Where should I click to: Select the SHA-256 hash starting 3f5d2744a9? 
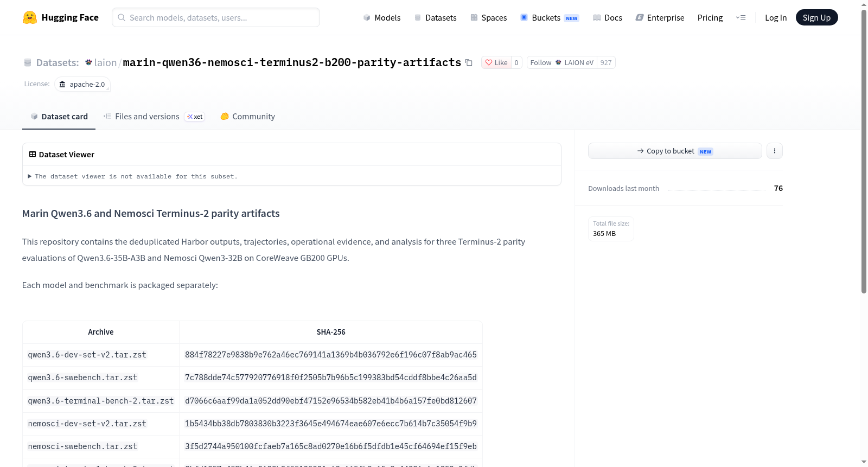[x=331, y=446]
